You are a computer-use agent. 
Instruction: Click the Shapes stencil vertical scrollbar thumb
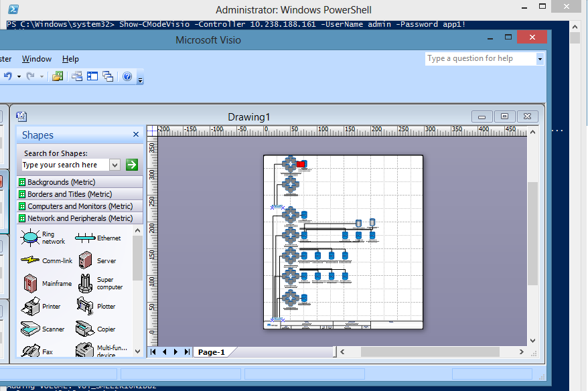pyautogui.click(x=138, y=258)
